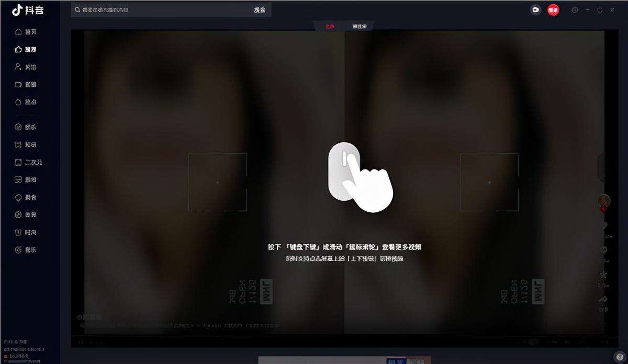Open the 娱乐 entertainment category
628x364 pixels.
tap(26, 127)
